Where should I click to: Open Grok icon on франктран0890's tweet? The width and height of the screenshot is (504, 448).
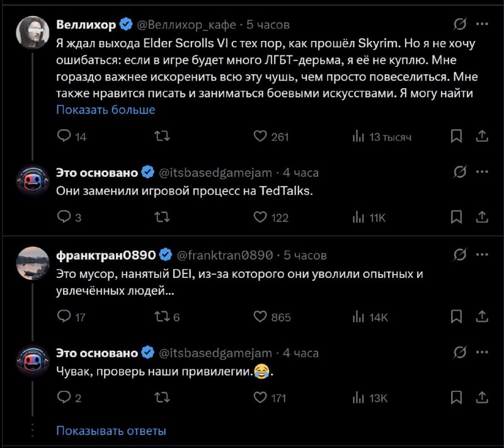[460, 255]
